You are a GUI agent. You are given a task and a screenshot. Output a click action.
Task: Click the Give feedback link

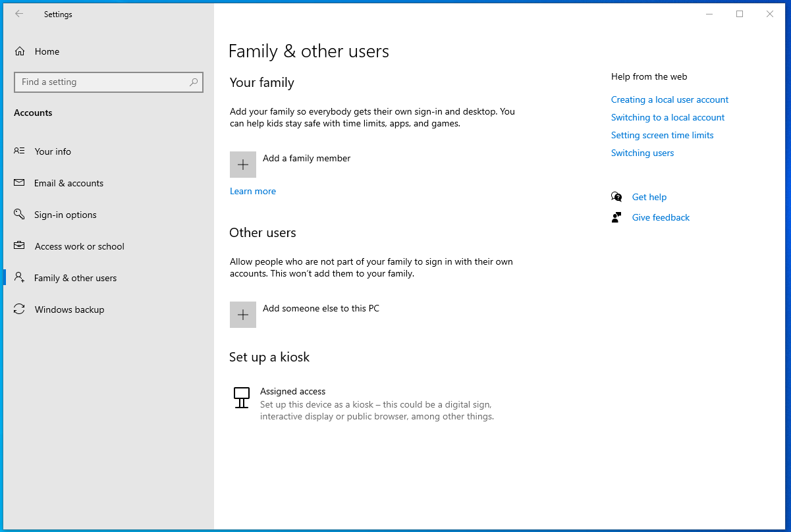coord(661,217)
